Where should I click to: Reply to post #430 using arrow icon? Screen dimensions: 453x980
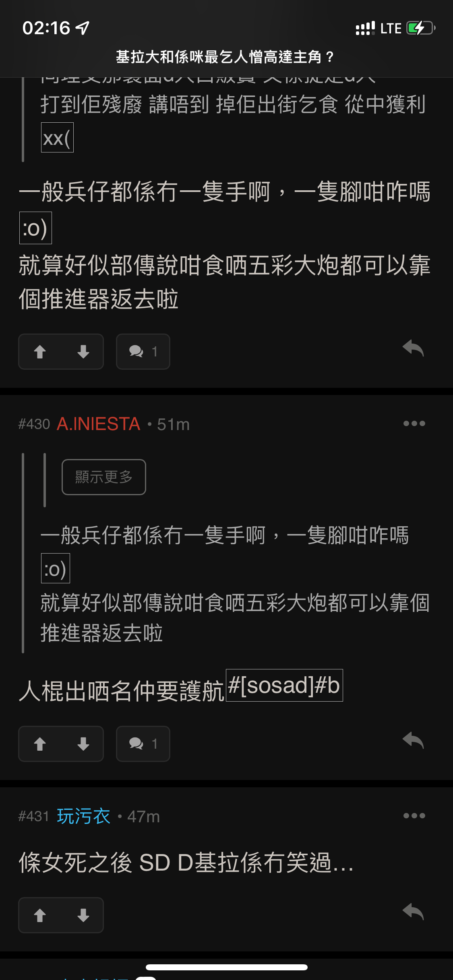(x=414, y=740)
